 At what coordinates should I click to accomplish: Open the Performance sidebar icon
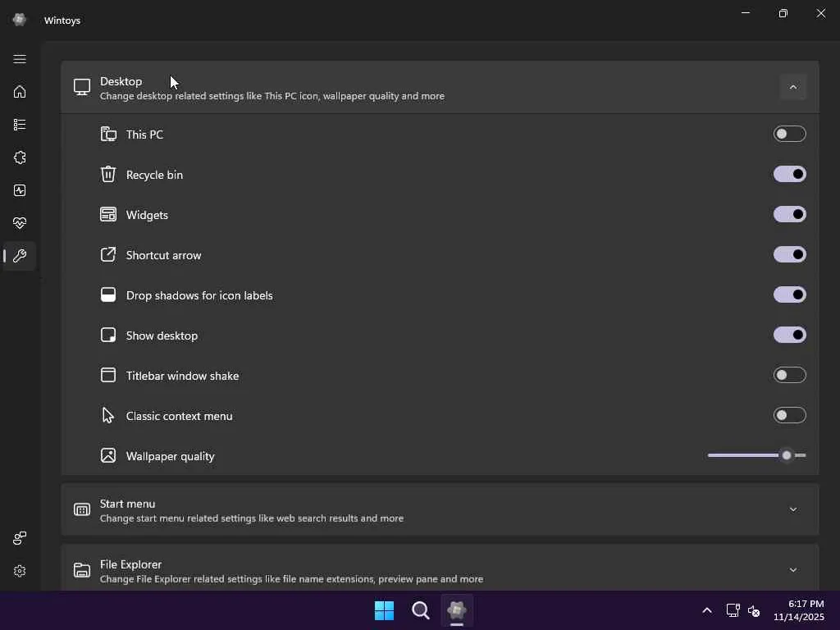coord(20,190)
